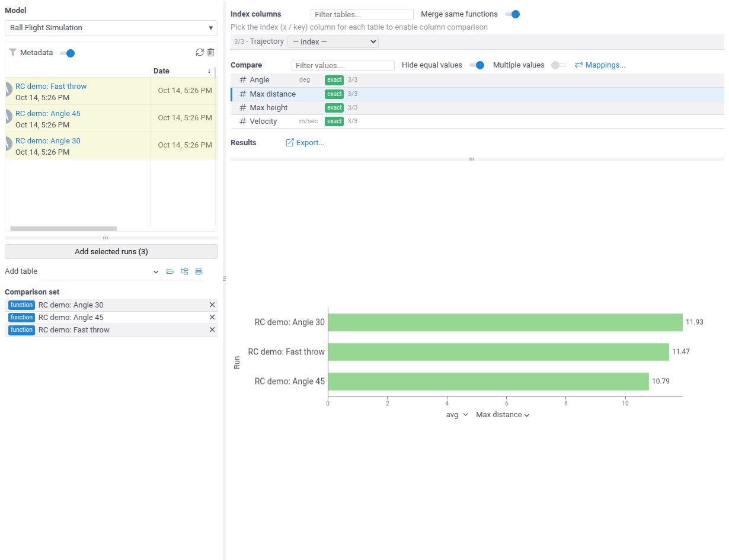Open the RC demo: Angle 30 run link
The width and height of the screenshot is (729, 560).
coord(48,141)
